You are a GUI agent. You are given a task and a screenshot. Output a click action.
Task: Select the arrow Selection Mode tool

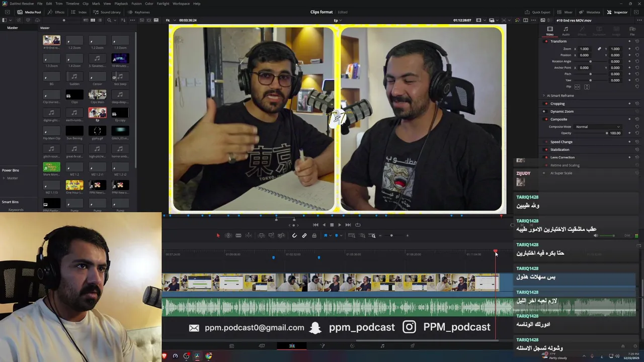point(218,235)
